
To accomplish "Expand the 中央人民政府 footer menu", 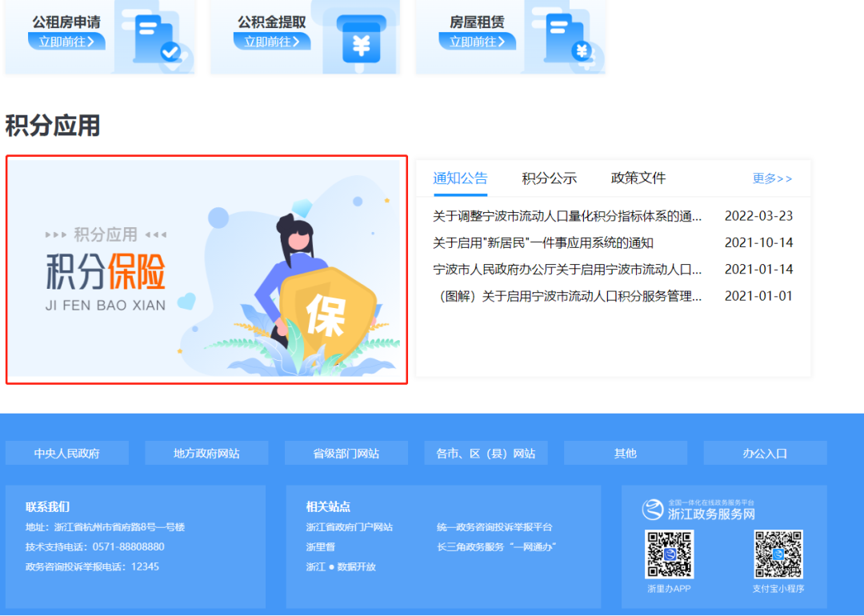I will [x=67, y=453].
